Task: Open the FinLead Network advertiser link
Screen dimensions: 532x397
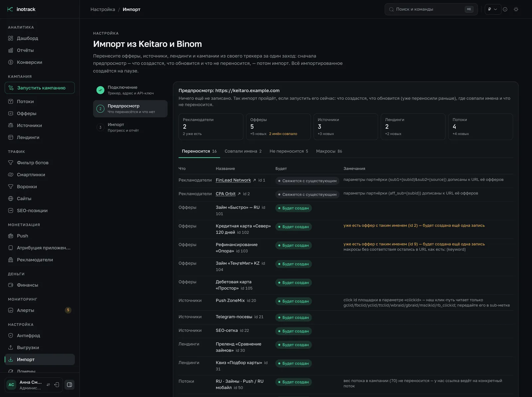Action: pos(233,180)
